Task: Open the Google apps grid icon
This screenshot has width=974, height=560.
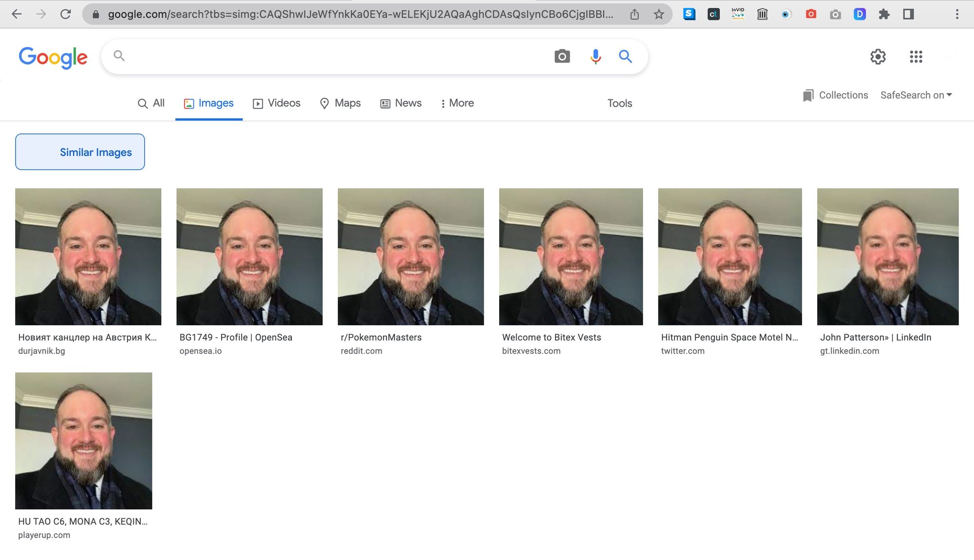Action: tap(916, 56)
